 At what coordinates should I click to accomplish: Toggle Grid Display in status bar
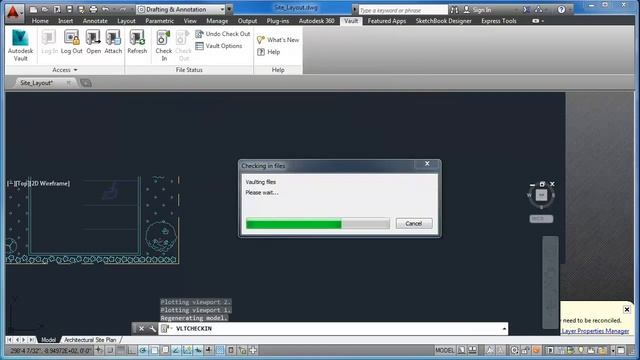121,350
